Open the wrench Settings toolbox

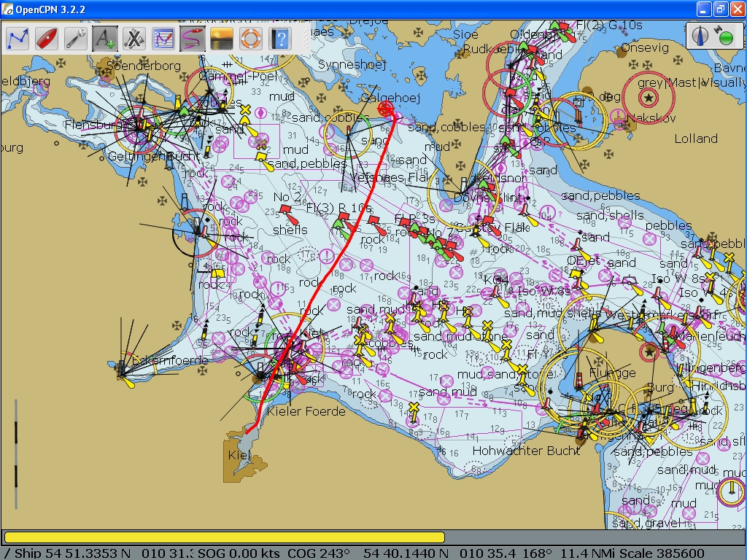(76, 39)
